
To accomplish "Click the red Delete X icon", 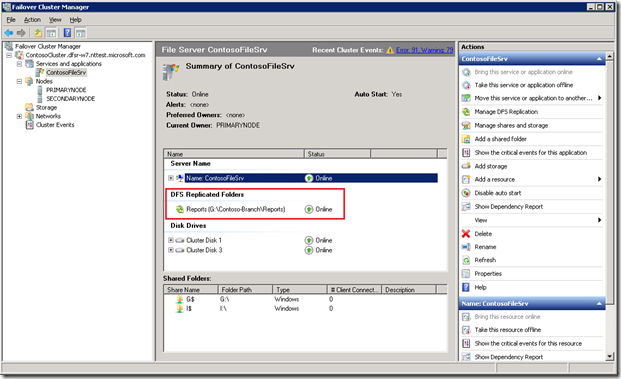I will click(466, 234).
